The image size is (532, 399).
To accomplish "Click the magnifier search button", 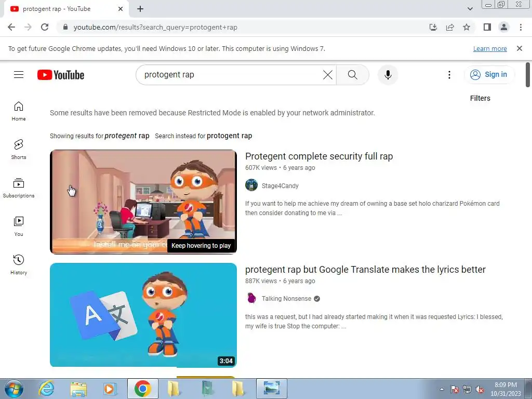I will pyautogui.click(x=353, y=75).
